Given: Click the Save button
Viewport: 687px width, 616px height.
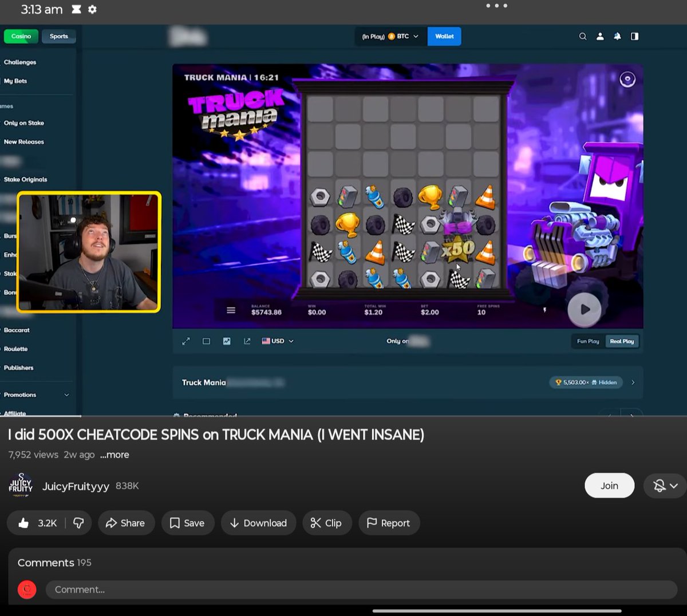Looking at the screenshot, I should click(187, 523).
